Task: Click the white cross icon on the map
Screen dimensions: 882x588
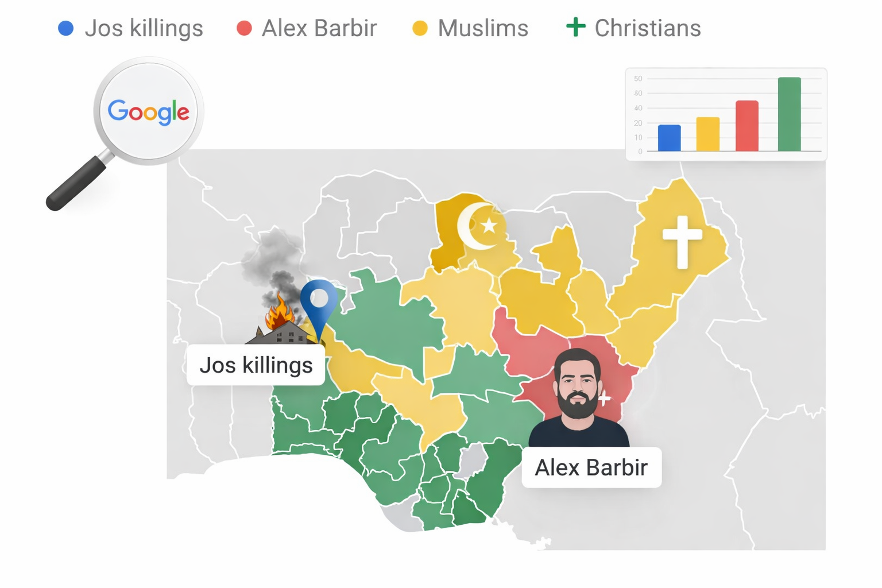Action: click(682, 241)
